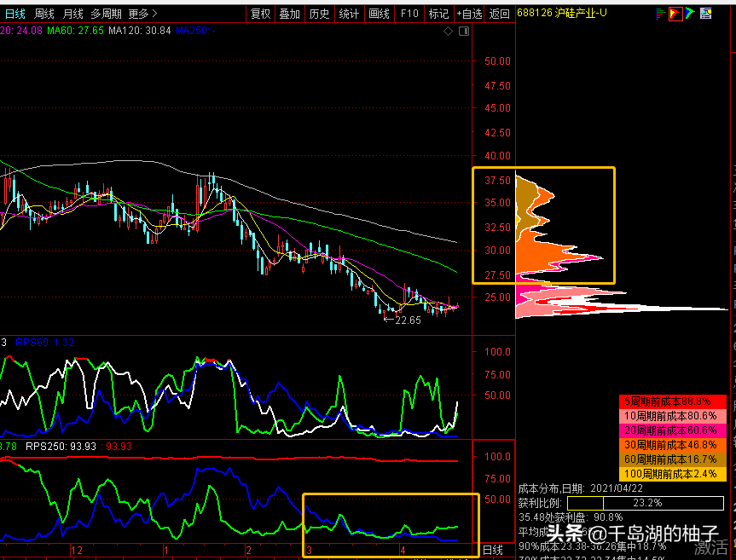Image resolution: width=736 pixels, height=560 pixels.
Task: Click the 日线 label beside the time axis
Action: pyautogui.click(x=493, y=550)
